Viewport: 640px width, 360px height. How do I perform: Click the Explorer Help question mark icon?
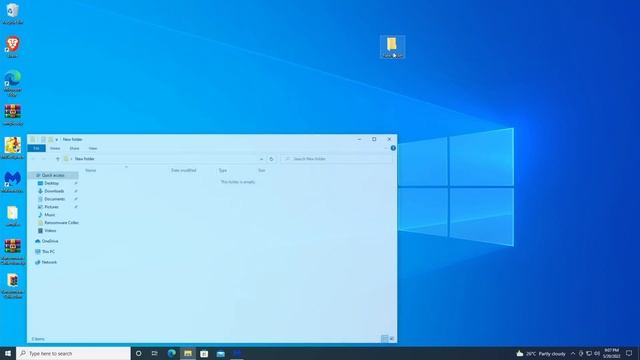coord(393,148)
